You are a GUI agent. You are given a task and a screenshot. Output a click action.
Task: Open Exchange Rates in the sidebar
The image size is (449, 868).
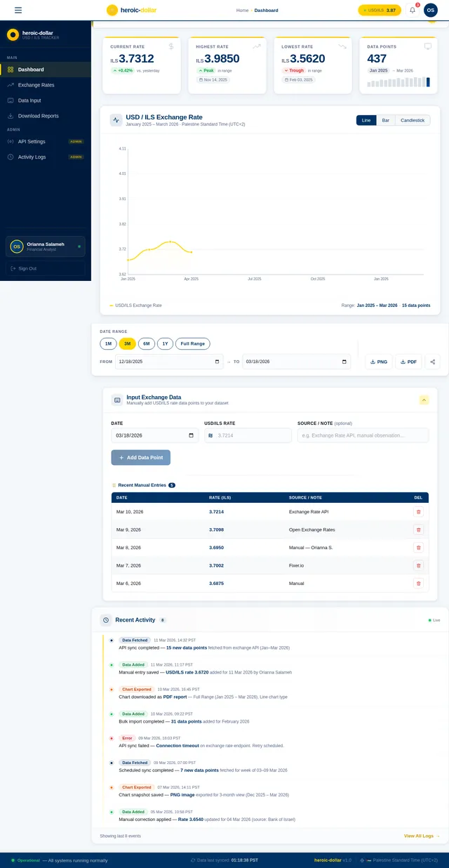point(46,85)
